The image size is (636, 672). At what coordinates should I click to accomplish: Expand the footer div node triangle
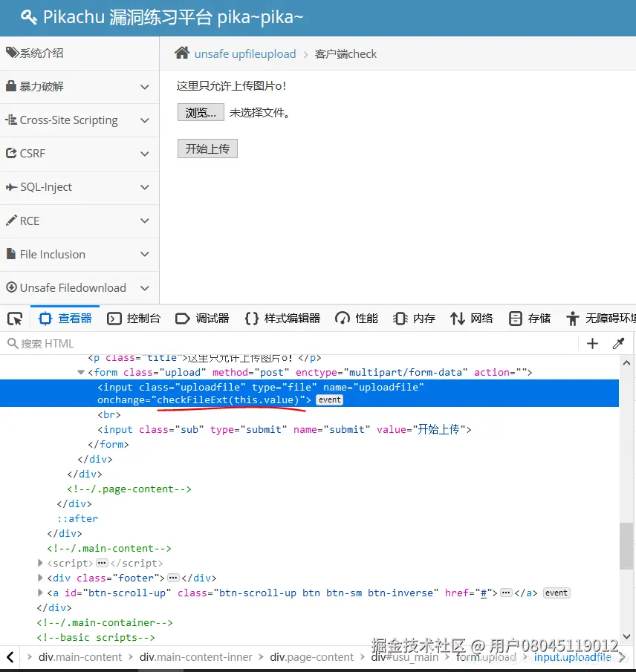click(40, 578)
